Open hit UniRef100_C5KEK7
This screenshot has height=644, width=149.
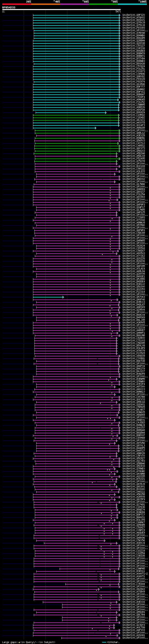pos(133,251)
